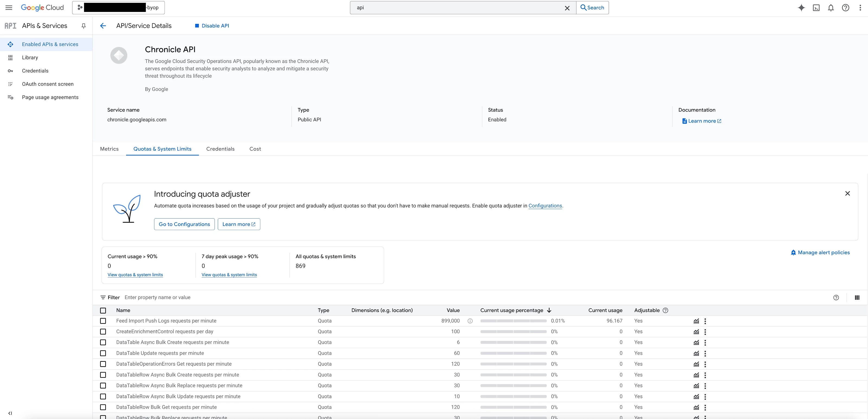
Task: Open Page usage agreements in sidebar
Action: (x=46, y=97)
